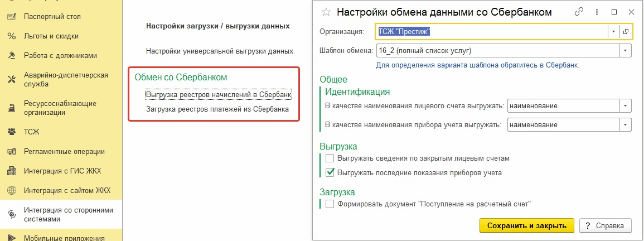This screenshot has width=644, height=241.
Task: Add the dialog to favorites with the star
Action: pos(326,12)
